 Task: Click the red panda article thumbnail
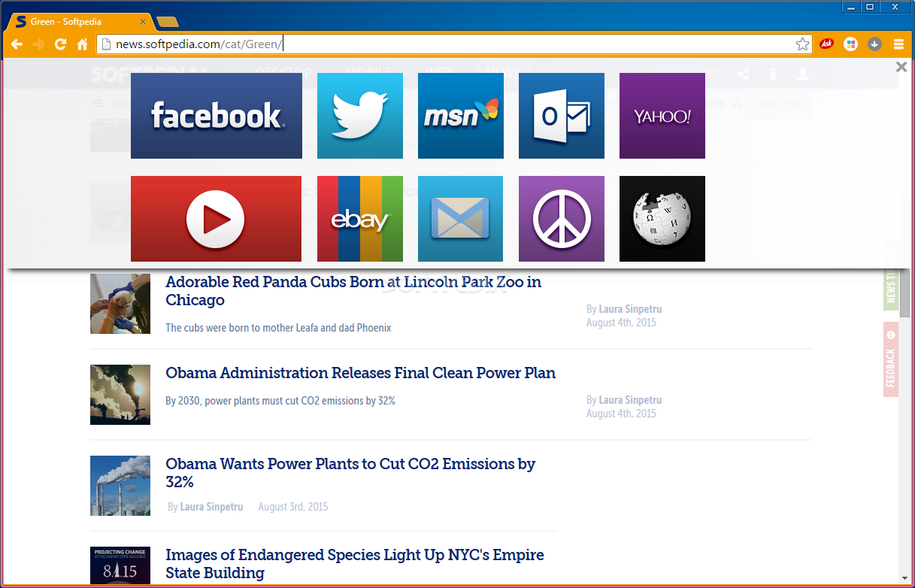click(120, 304)
